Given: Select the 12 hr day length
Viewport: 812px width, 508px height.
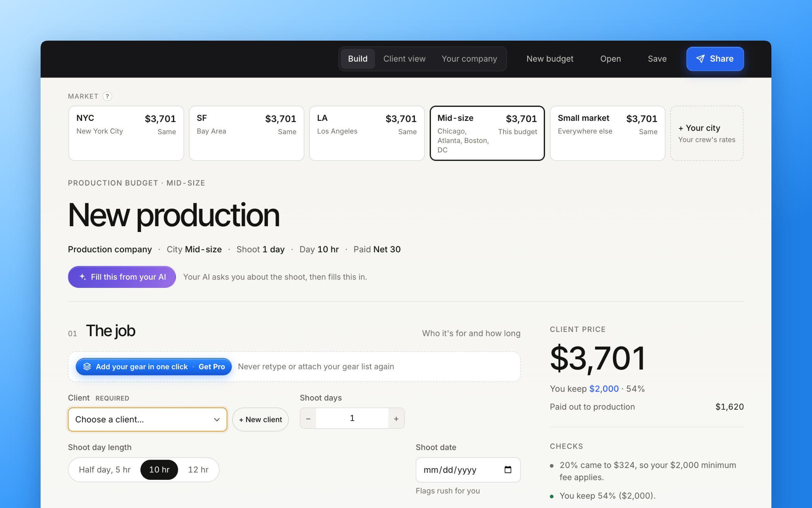Looking at the screenshot, I should coord(198,470).
